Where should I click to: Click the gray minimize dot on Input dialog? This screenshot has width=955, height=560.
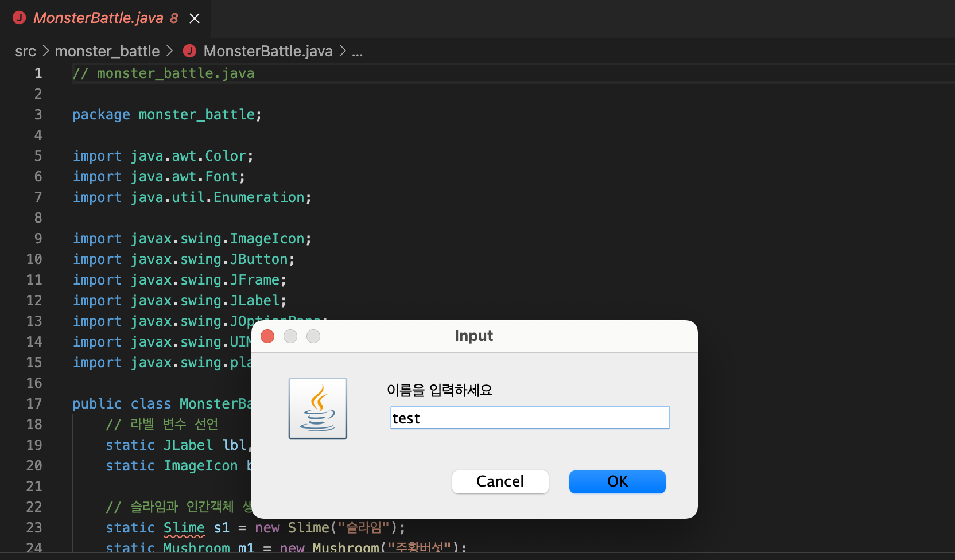click(x=290, y=336)
